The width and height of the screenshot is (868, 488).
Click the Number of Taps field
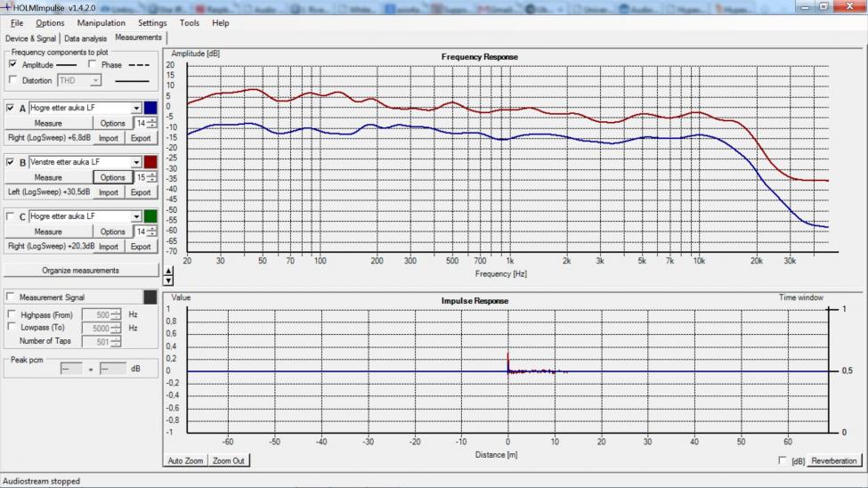[x=101, y=342]
